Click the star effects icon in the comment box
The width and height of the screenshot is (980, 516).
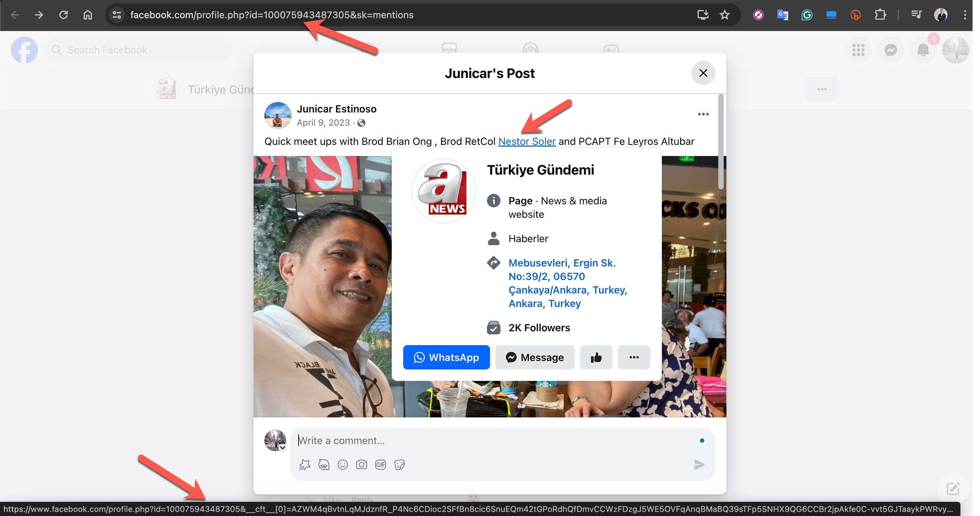[x=305, y=465]
